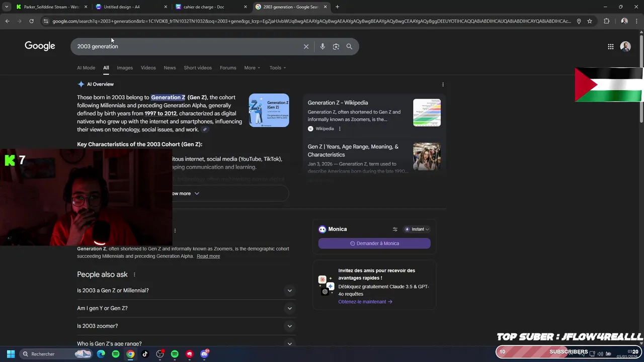Select the News search tab
This screenshot has height=362, width=644.
[170, 68]
